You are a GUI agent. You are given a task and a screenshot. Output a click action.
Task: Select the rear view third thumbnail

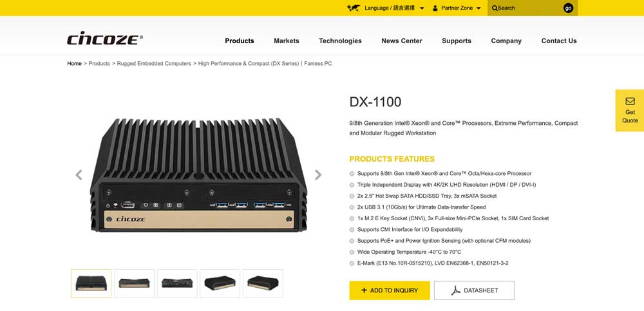(x=177, y=283)
